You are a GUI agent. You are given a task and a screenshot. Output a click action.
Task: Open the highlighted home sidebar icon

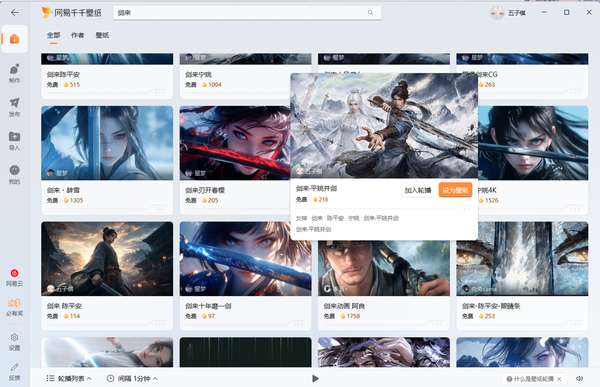click(15, 39)
